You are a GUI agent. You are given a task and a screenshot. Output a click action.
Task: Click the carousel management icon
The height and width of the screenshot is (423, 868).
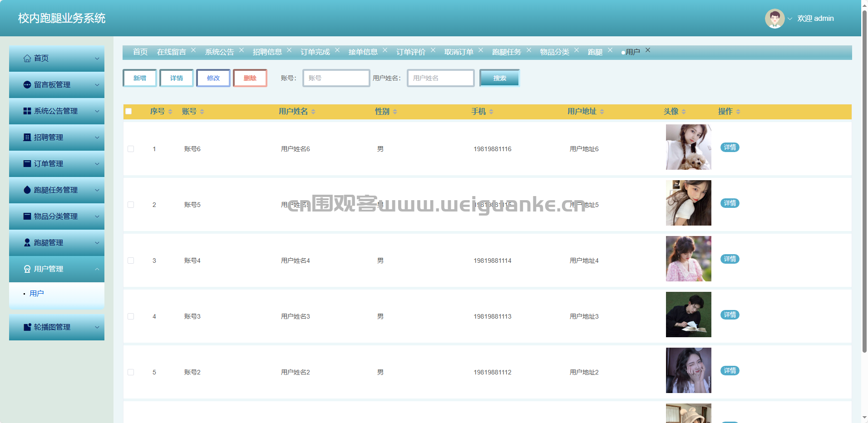27,327
